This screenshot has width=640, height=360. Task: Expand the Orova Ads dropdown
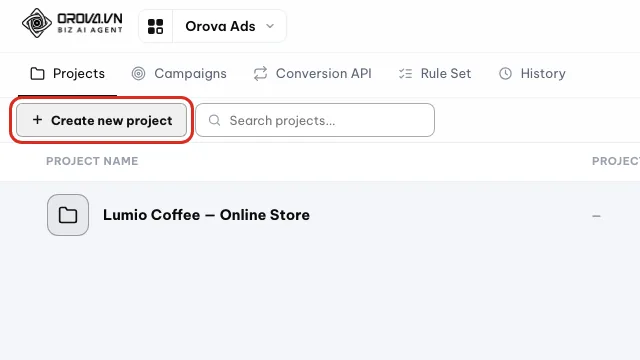pos(229,26)
